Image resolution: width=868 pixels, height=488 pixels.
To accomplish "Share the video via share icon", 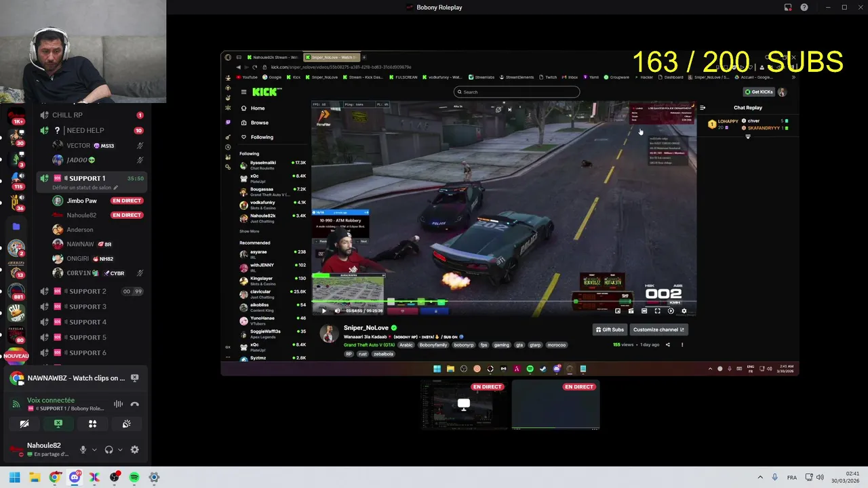I will point(667,345).
